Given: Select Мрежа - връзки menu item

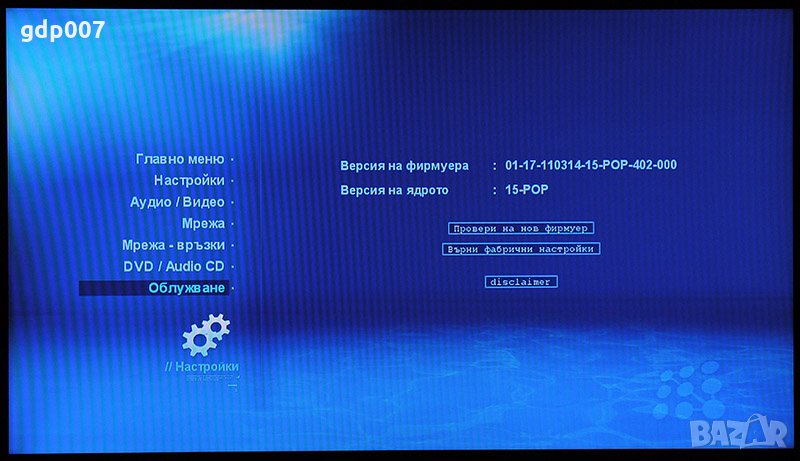Looking at the screenshot, I should [x=173, y=245].
